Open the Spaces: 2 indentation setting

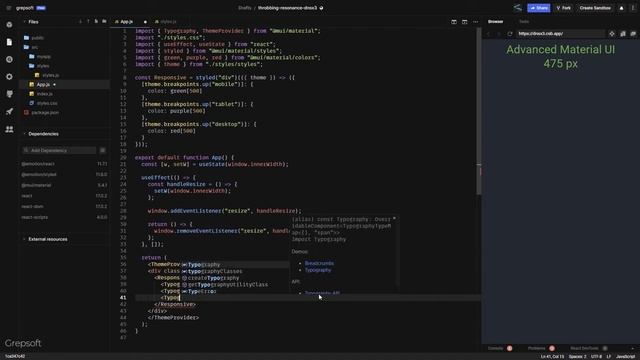[x=577, y=356]
